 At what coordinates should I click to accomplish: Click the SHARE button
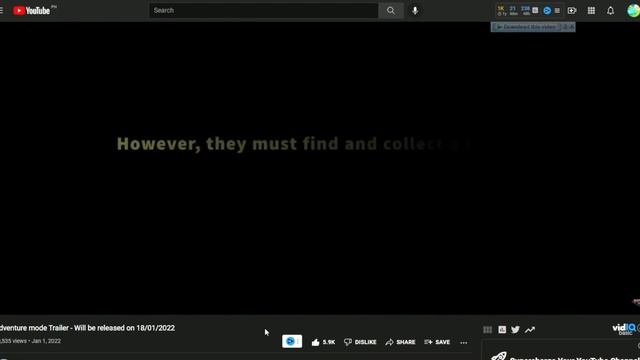tap(400, 342)
